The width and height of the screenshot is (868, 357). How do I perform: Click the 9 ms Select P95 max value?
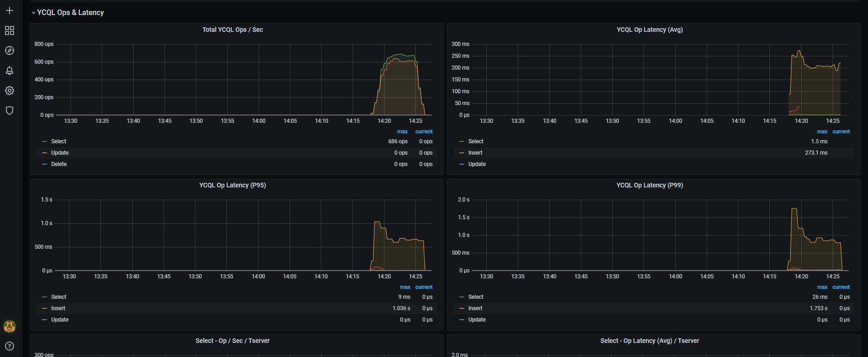pyautogui.click(x=404, y=297)
